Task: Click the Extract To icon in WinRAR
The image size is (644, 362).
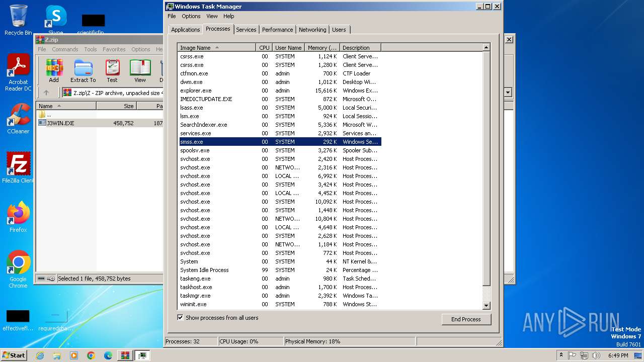Action: 83,71
